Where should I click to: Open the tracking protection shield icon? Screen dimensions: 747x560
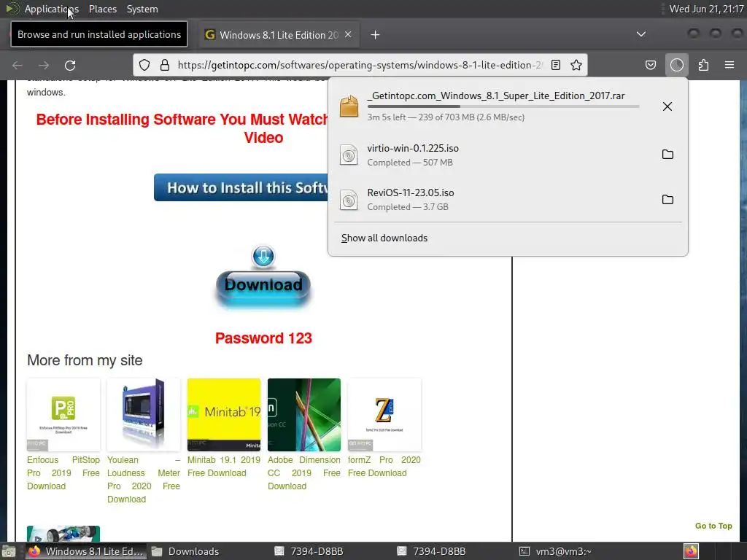[144, 65]
